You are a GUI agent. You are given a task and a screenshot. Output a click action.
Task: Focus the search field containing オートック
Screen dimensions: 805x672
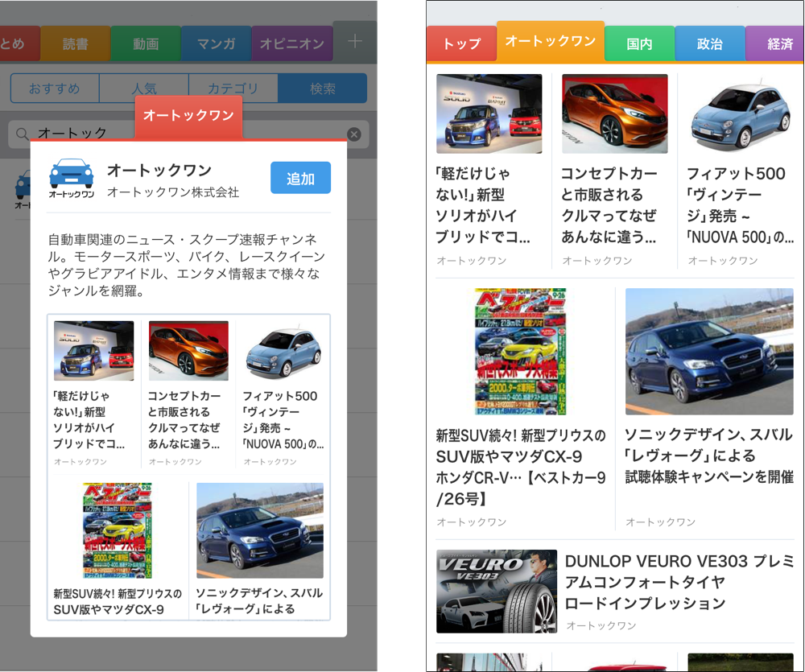click(x=188, y=134)
